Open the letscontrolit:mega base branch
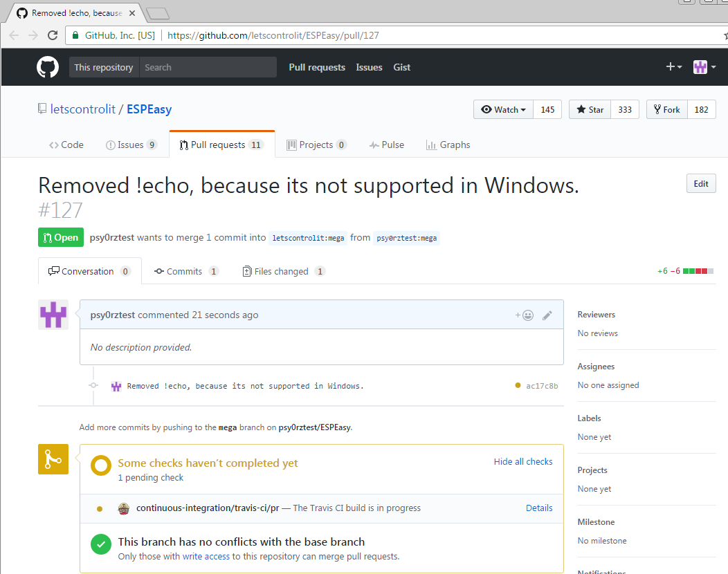The image size is (728, 574). pyautogui.click(x=308, y=238)
